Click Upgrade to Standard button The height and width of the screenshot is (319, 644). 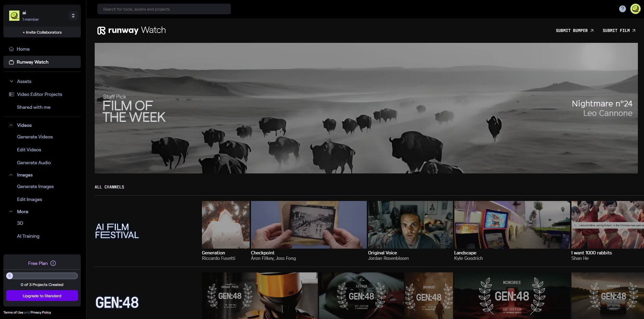tap(42, 296)
